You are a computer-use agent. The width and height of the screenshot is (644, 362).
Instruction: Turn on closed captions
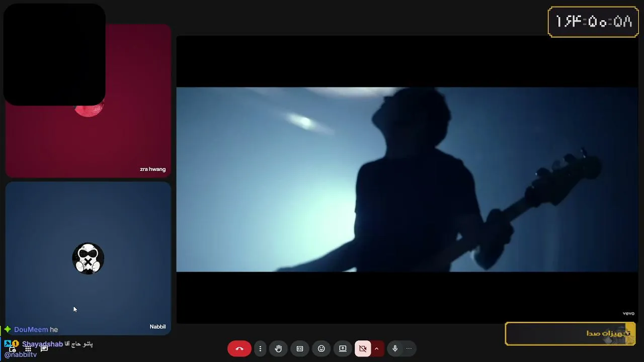300,348
